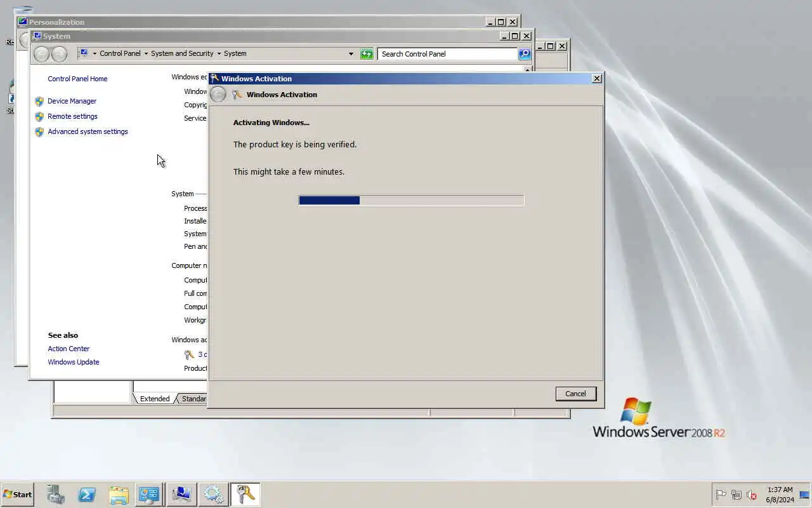The image size is (812, 508).
Task: Click the key icon in Windows Activation title bar
Action: click(215, 79)
